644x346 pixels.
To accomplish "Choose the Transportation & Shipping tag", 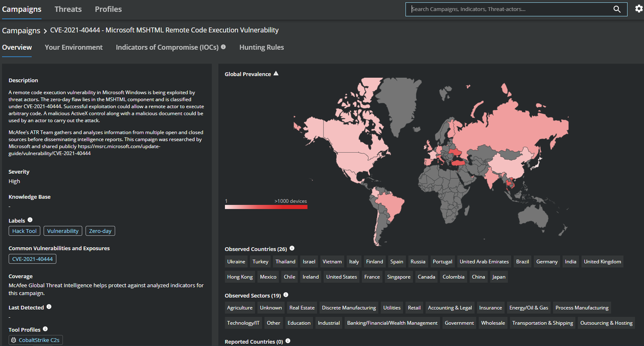I will point(543,323).
